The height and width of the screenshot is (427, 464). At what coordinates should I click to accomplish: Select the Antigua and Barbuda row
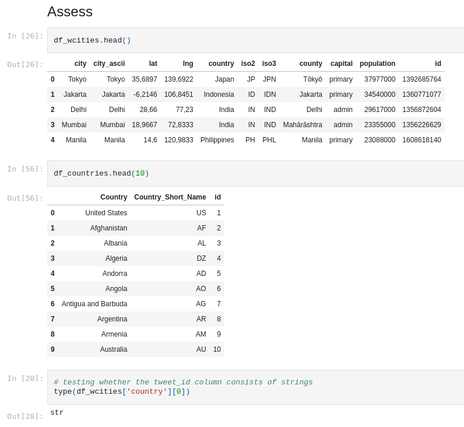click(136, 304)
